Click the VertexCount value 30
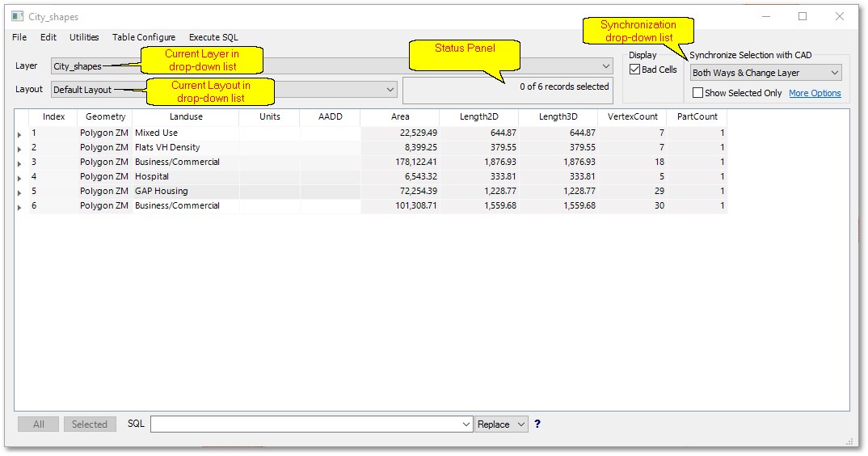 tap(659, 205)
